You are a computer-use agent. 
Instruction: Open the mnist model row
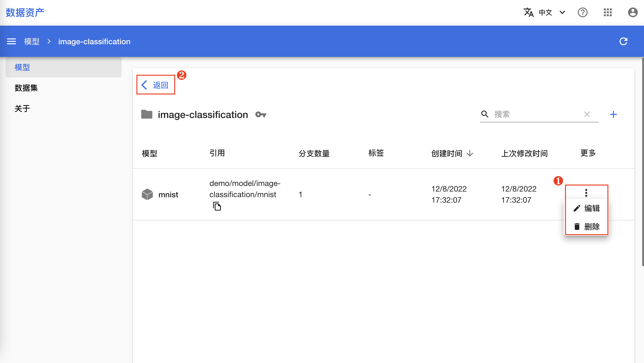(384, 195)
